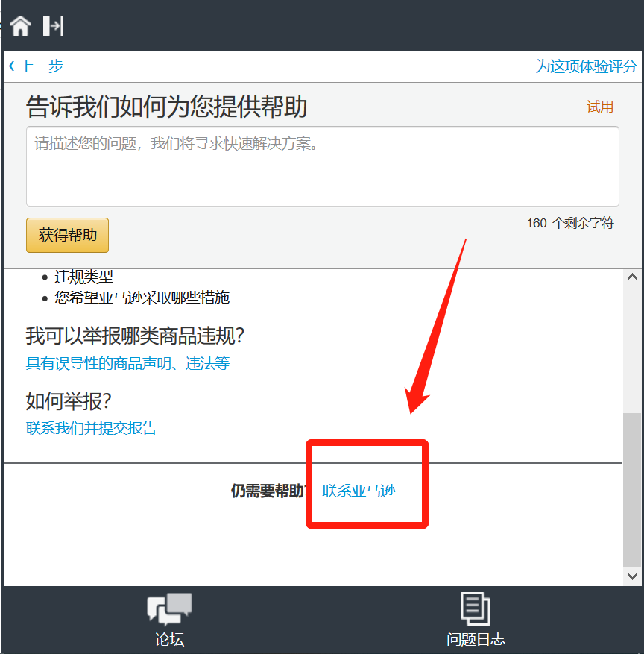Select the 论坛 text label
This screenshot has width=644, height=654.
click(169, 639)
